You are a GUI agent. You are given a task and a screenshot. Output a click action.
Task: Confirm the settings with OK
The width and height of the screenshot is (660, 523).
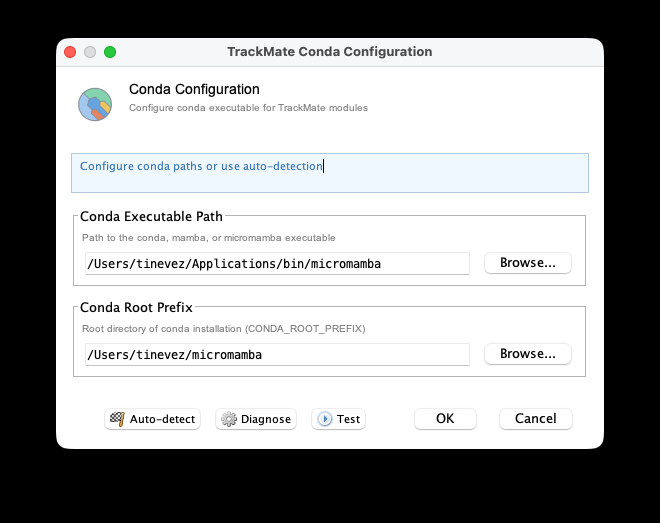(x=445, y=419)
